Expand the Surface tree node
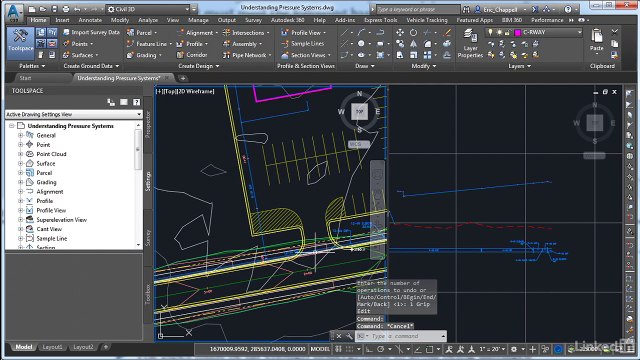640x360 pixels. [20, 163]
